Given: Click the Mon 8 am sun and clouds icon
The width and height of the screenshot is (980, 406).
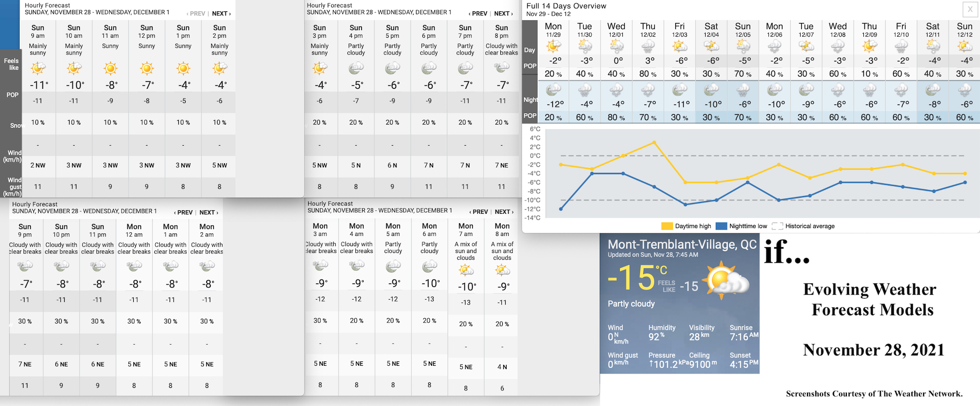Looking at the screenshot, I should coord(502,270).
